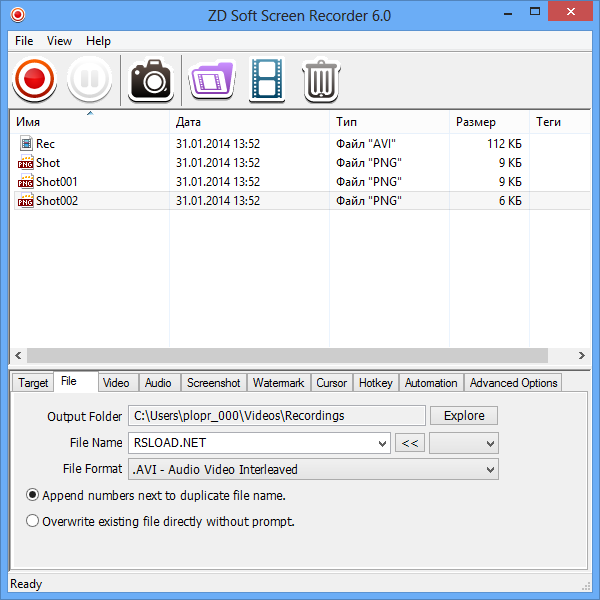Select Overwrite existing file directly without prompt
Viewport: 600px width, 600px height.
[33, 521]
